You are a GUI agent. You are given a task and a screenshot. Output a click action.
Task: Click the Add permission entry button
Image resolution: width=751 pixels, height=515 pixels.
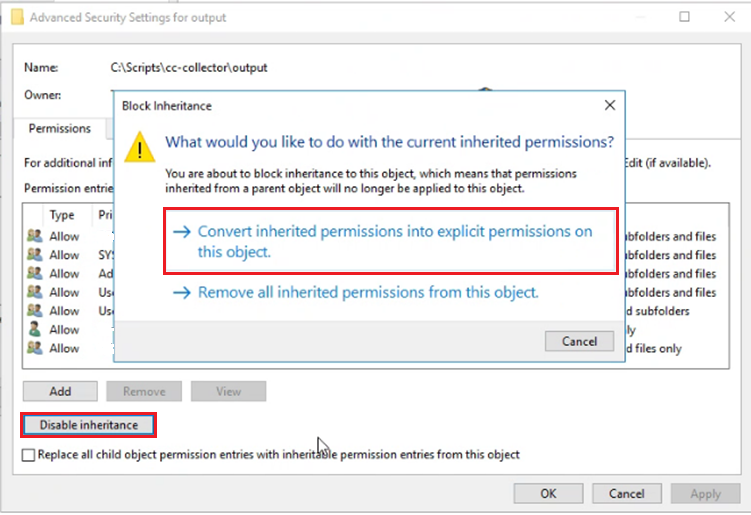pos(60,391)
